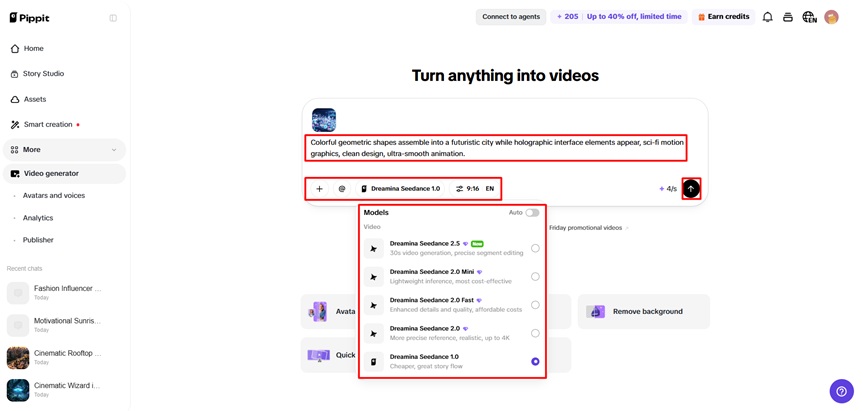Open 9:16 EN settings dropdown
863x411 pixels.
tap(475, 189)
